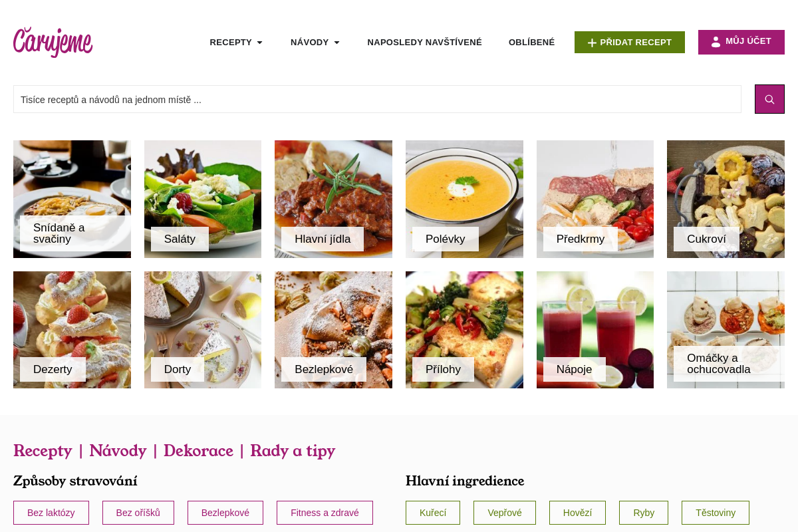Open the Rady a tipy link
798x532 pixels.
293,450
